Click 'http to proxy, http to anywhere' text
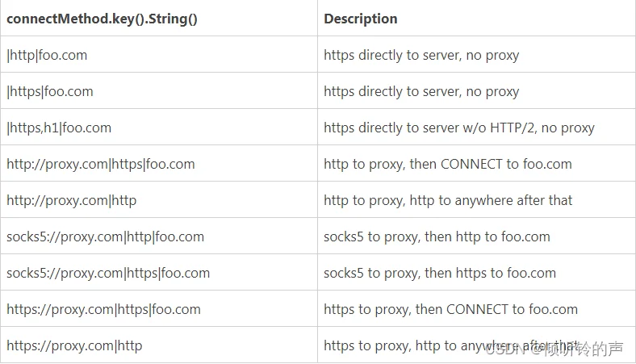This screenshot has width=636, height=364. coord(448,200)
